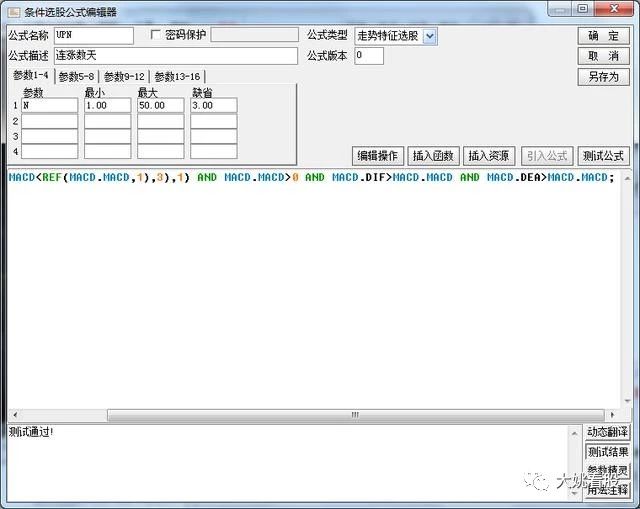
Task: Click the 另存为 save-as button
Action: tap(604, 77)
